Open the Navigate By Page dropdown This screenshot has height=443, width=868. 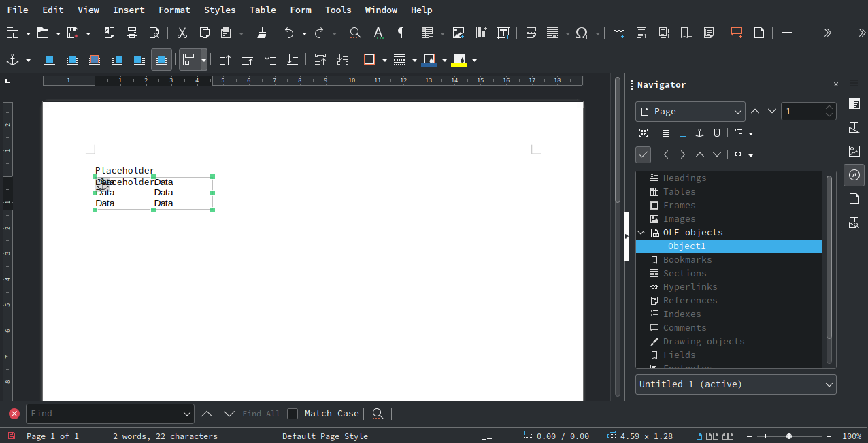click(690, 112)
